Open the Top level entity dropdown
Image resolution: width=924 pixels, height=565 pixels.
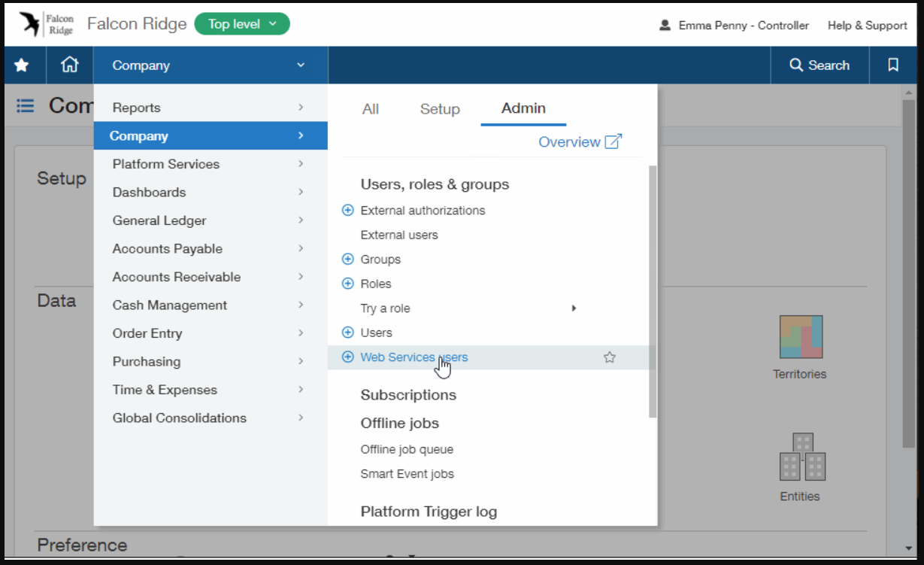[x=242, y=24]
